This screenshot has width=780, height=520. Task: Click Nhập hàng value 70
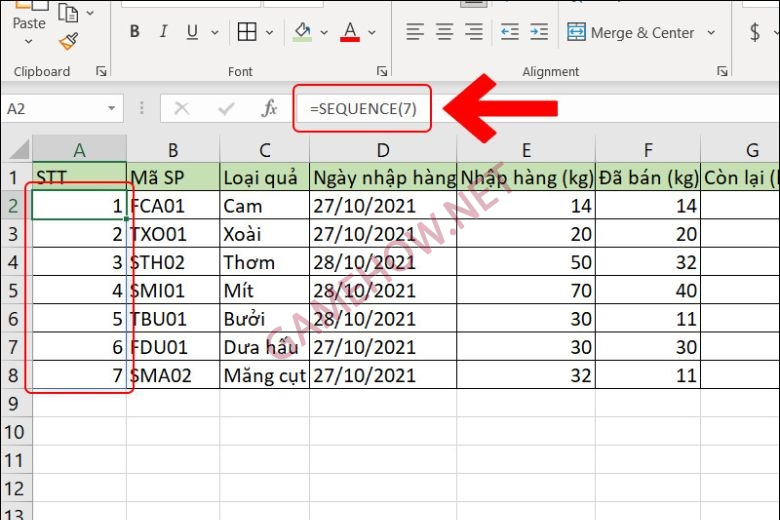point(526,290)
